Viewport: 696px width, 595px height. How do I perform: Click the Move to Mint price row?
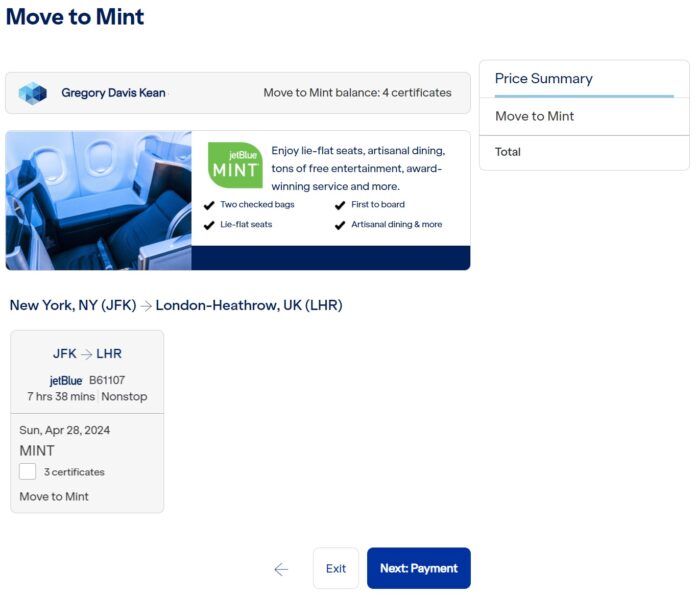click(584, 116)
